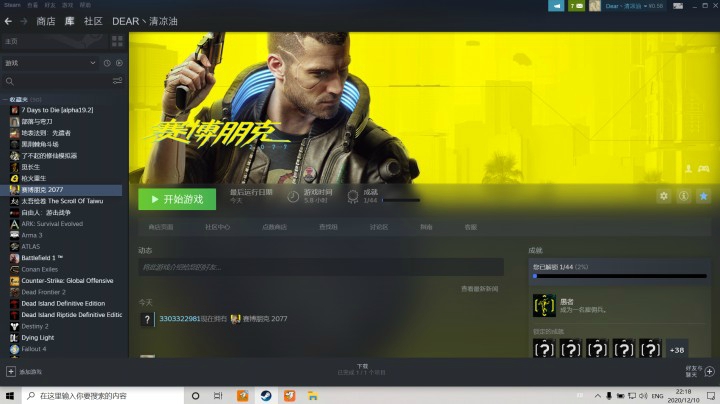This screenshot has width=720, height=404.
Task: Open the 下载 downloads status
Action: coord(362,370)
